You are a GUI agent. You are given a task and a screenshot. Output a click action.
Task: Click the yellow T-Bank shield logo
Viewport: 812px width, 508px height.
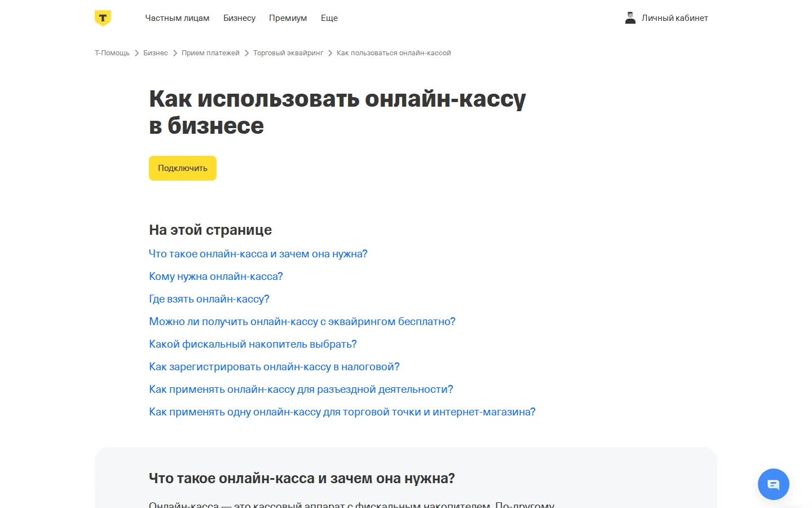point(103,18)
